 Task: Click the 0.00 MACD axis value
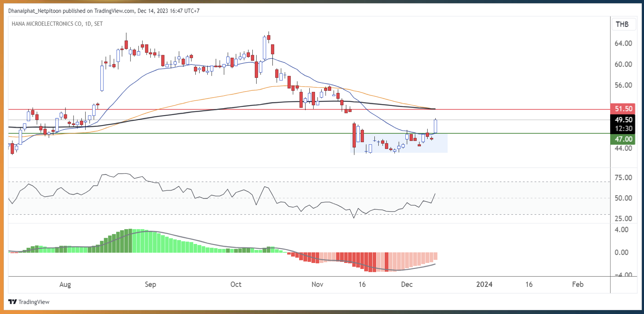coord(621,252)
